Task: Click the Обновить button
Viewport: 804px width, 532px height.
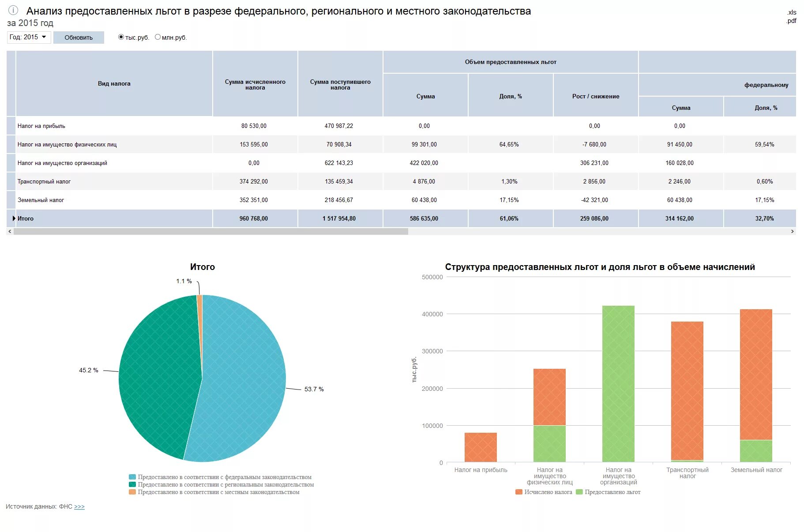Action: [79, 37]
